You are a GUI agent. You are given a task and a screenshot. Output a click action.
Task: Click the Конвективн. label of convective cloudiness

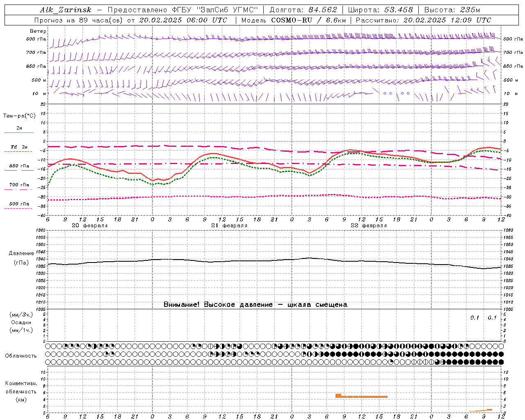tap(21, 383)
